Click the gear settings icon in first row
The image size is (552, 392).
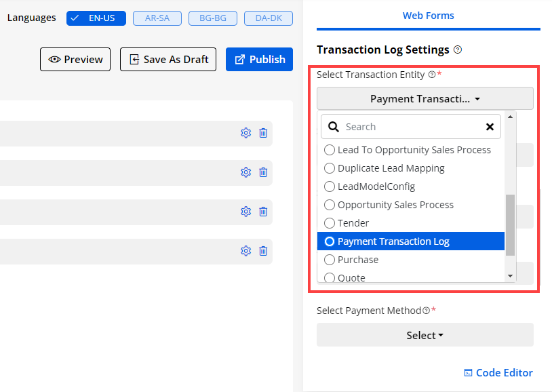tap(245, 133)
